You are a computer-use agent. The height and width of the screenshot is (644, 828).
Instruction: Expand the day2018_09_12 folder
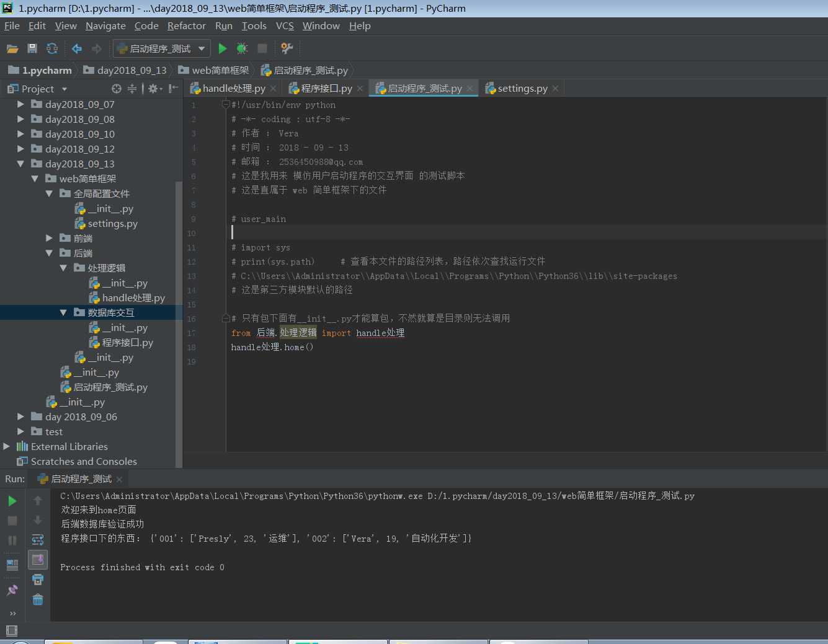point(20,149)
